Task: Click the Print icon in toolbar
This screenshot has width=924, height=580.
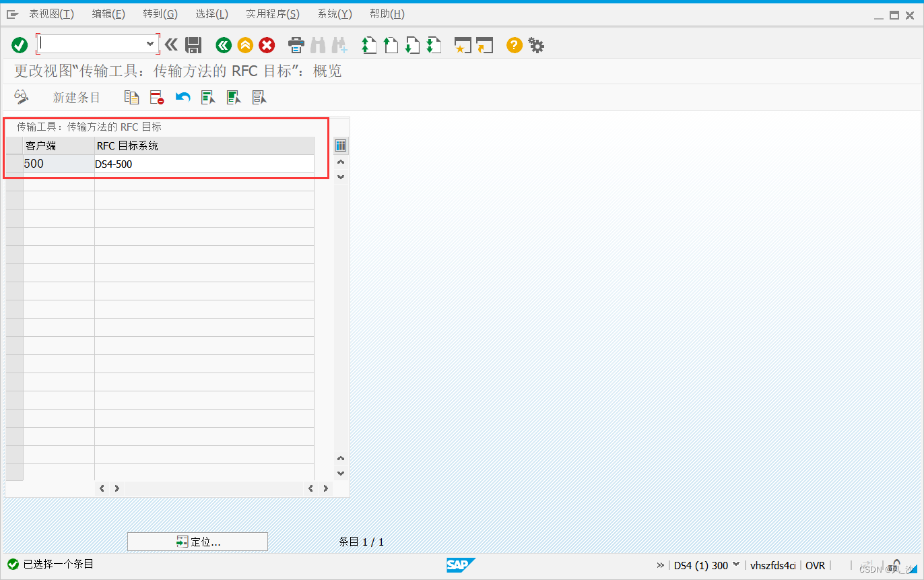Action: [296, 45]
